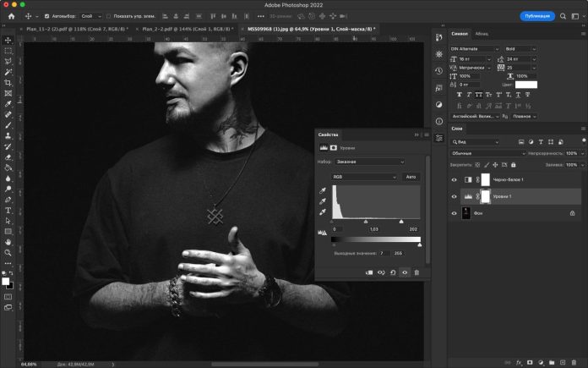Select the Clone Stamp tool
This screenshot has width=588, height=368.
8,136
